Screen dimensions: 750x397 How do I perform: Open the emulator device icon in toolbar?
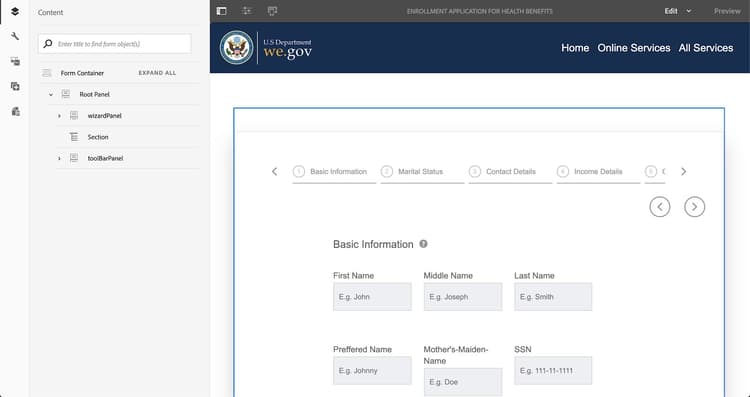tap(272, 11)
